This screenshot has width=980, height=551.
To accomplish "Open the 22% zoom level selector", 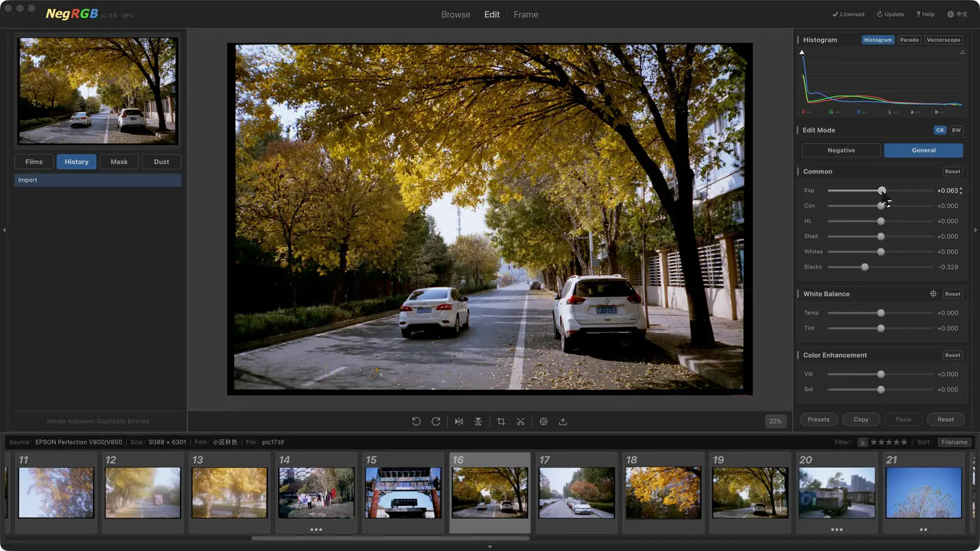I will 775,421.
